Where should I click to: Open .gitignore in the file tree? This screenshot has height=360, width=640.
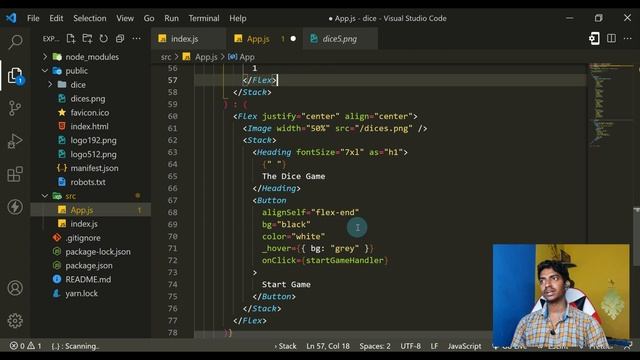[x=83, y=238]
